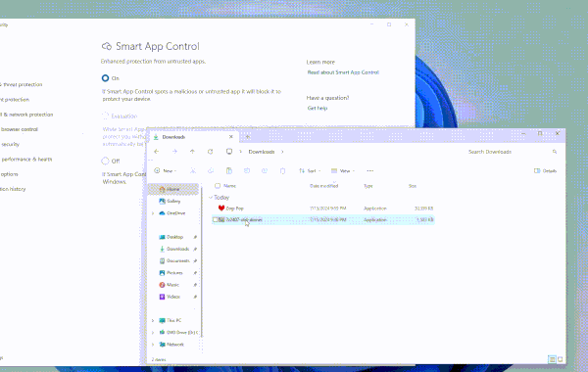Open the Details pane
Screen dimensions: 588x372
[545, 171]
